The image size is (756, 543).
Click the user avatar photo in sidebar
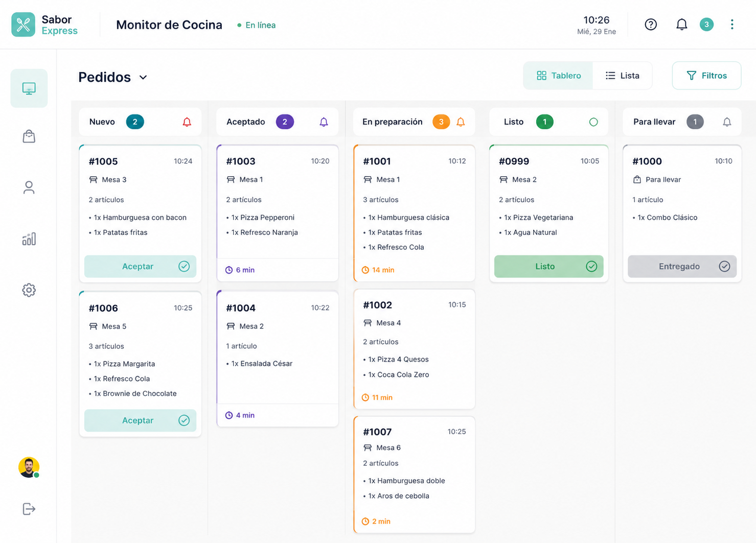(x=29, y=467)
